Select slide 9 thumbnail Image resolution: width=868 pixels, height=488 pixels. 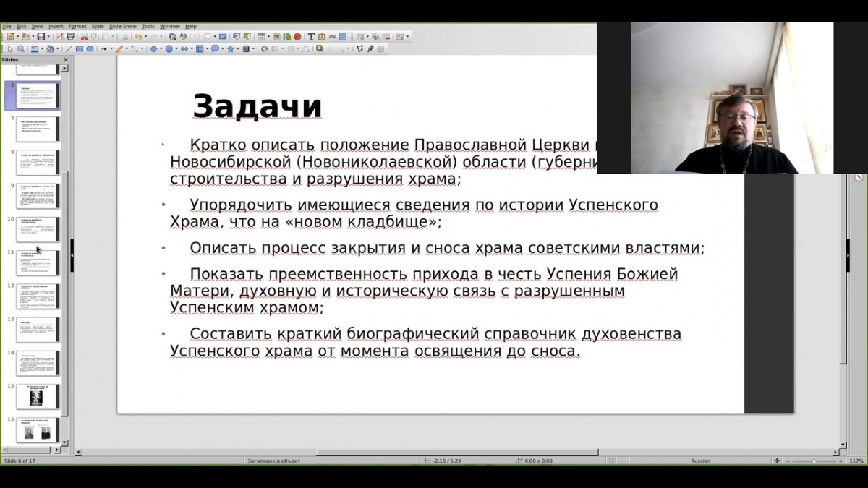coord(38,196)
